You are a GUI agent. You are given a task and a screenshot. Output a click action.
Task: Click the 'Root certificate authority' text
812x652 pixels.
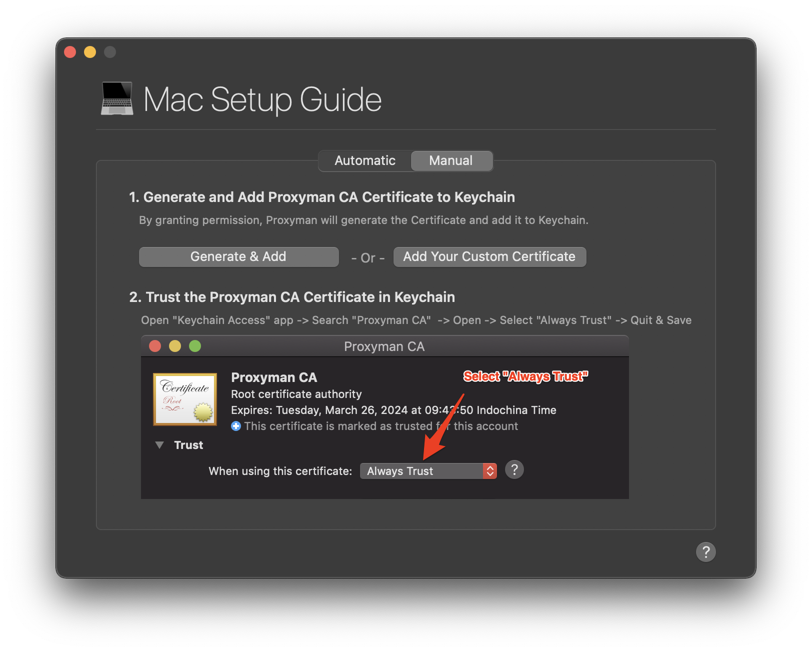click(x=296, y=394)
